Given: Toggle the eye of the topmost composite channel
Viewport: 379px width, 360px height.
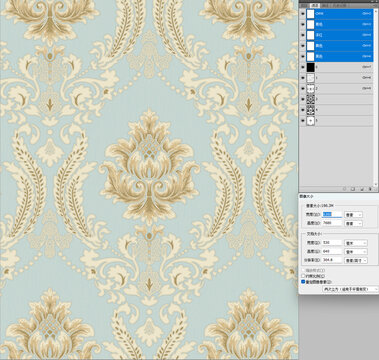Looking at the screenshot, I should click(303, 14).
